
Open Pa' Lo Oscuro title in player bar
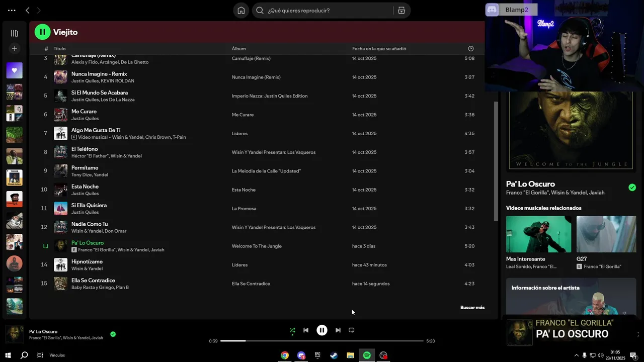43,332
